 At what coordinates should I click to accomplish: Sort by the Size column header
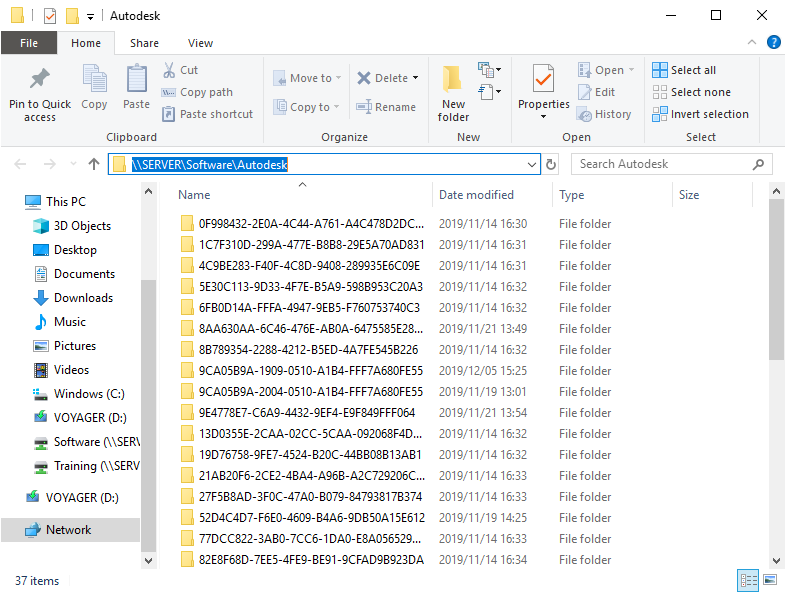point(712,195)
